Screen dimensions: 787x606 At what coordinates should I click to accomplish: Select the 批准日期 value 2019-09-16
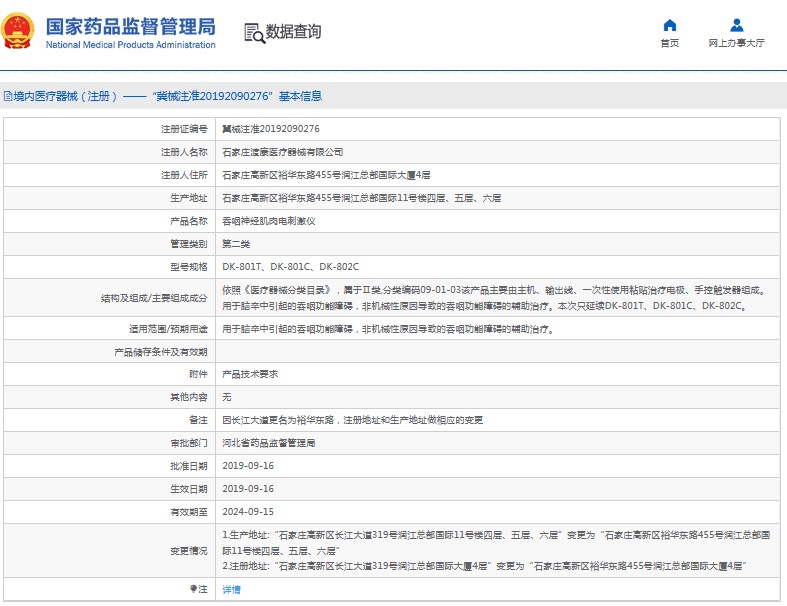point(248,466)
